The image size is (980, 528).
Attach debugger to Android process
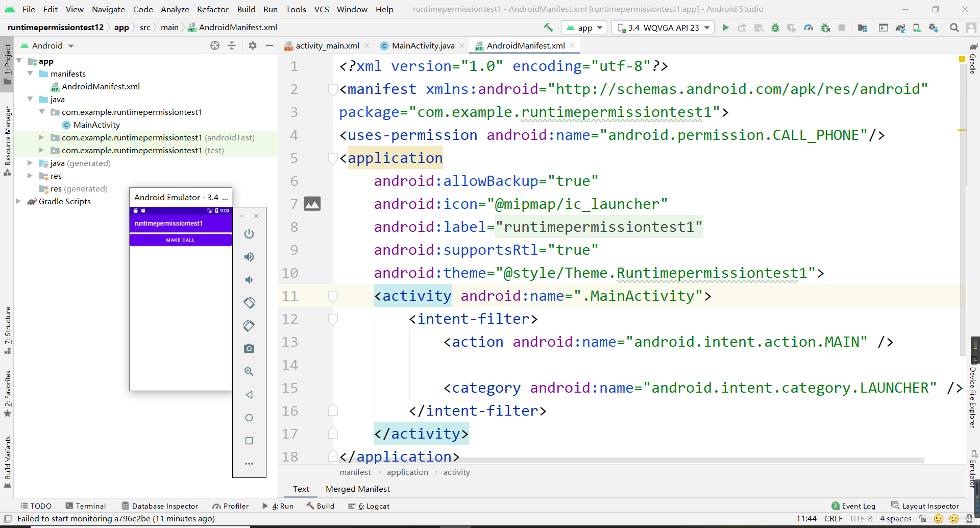click(x=825, y=28)
